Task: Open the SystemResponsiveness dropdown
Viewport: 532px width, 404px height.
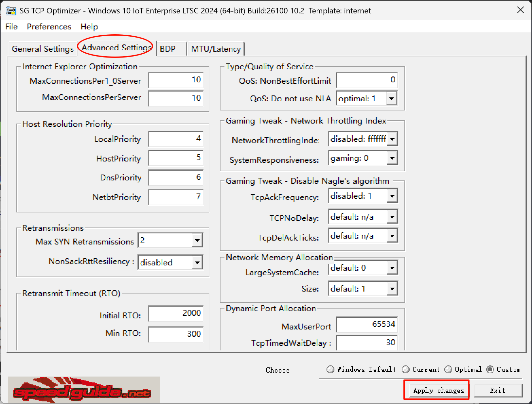Action: [392, 158]
